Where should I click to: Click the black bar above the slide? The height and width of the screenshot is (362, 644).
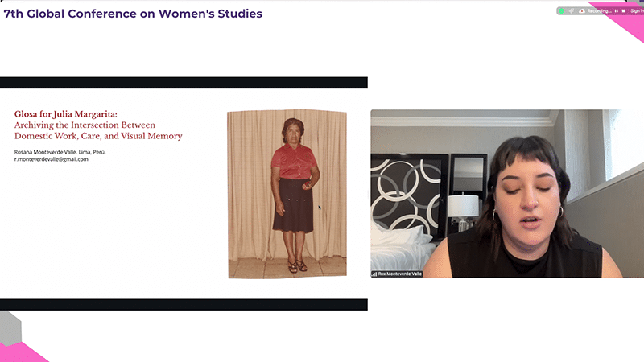pyautogui.click(x=184, y=83)
